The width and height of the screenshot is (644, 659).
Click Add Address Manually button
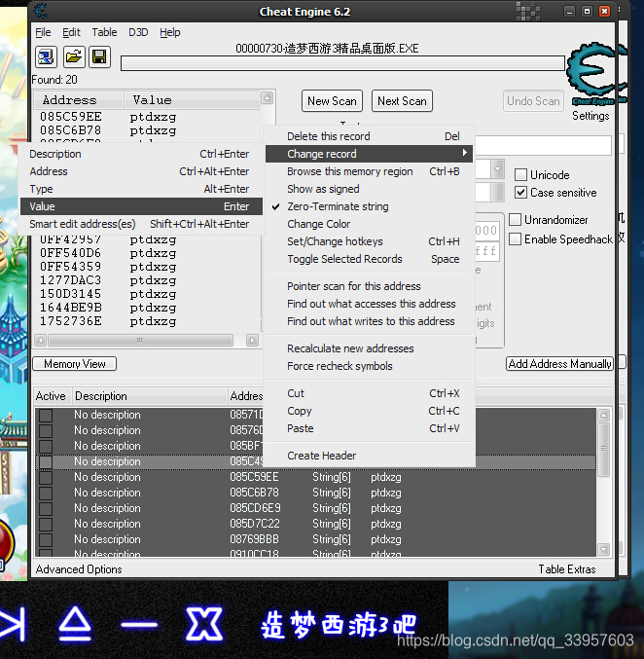tap(559, 364)
